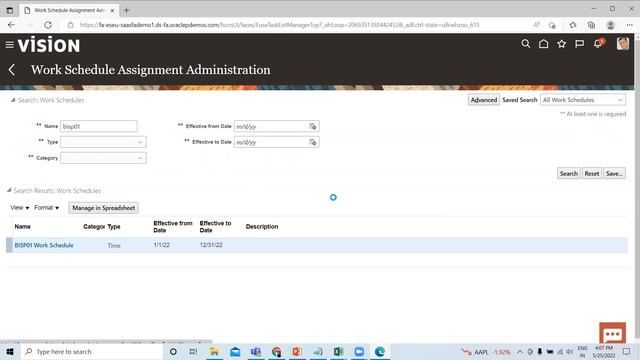Open Windows Task View icon

point(193,351)
